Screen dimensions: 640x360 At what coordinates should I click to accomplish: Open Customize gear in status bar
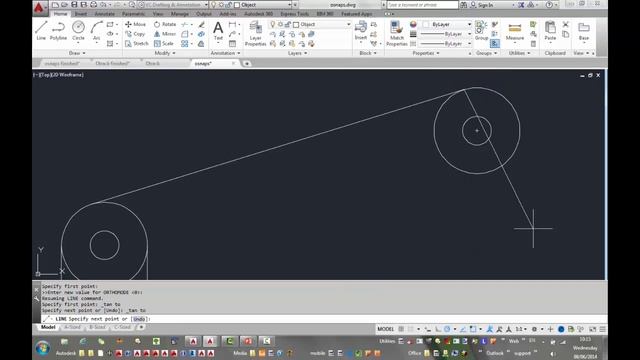point(534,329)
